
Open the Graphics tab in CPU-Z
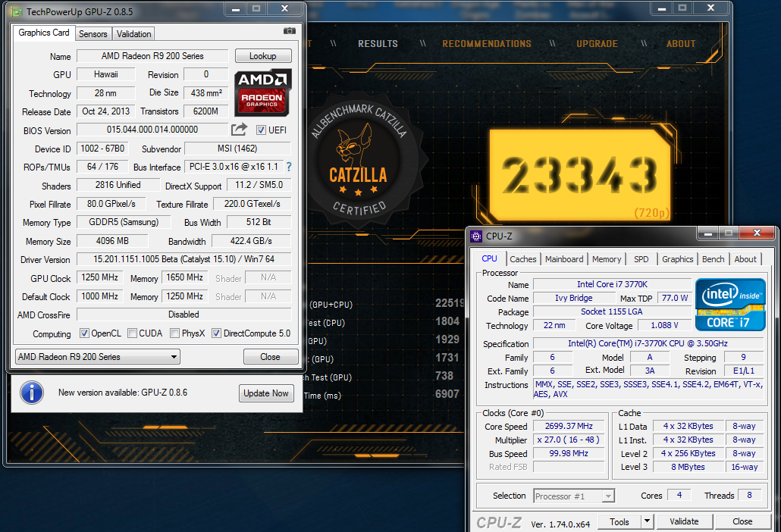(677, 259)
